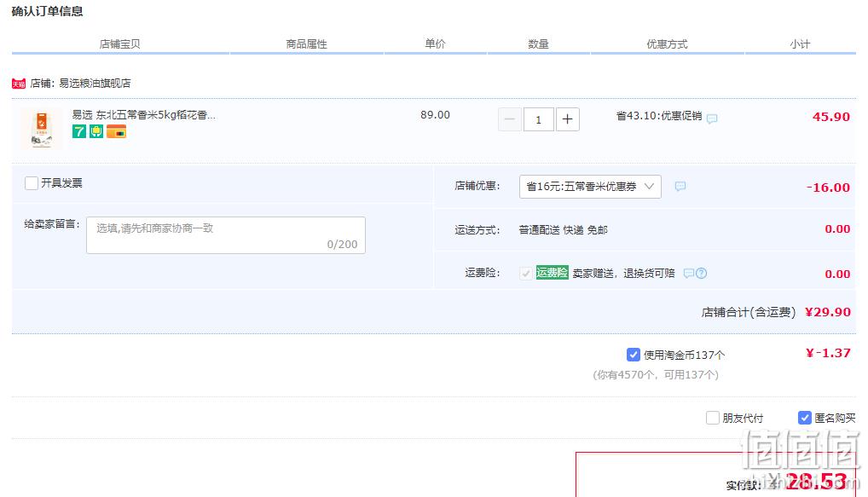Click the orange credit card badge icon

pyautogui.click(x=116, y=131)
